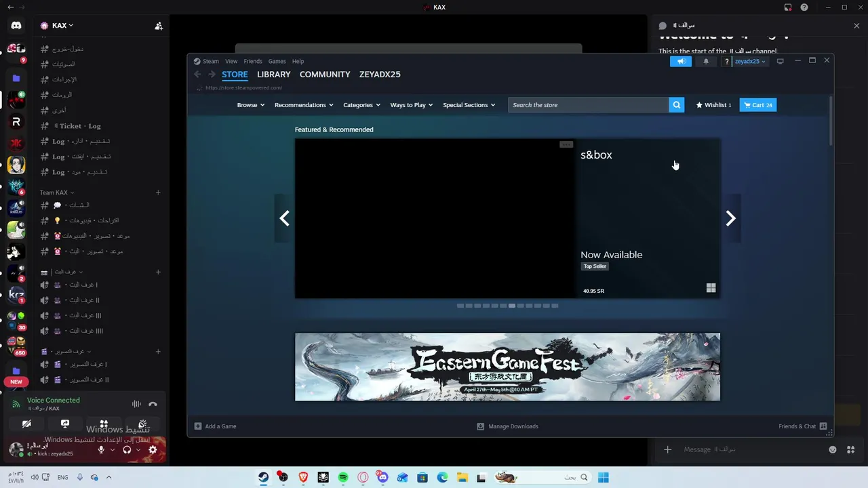Screen dimensions: 868x488
Task: Open the Categories dropdown
Action: pyautogui.click(x=361, y=105)
